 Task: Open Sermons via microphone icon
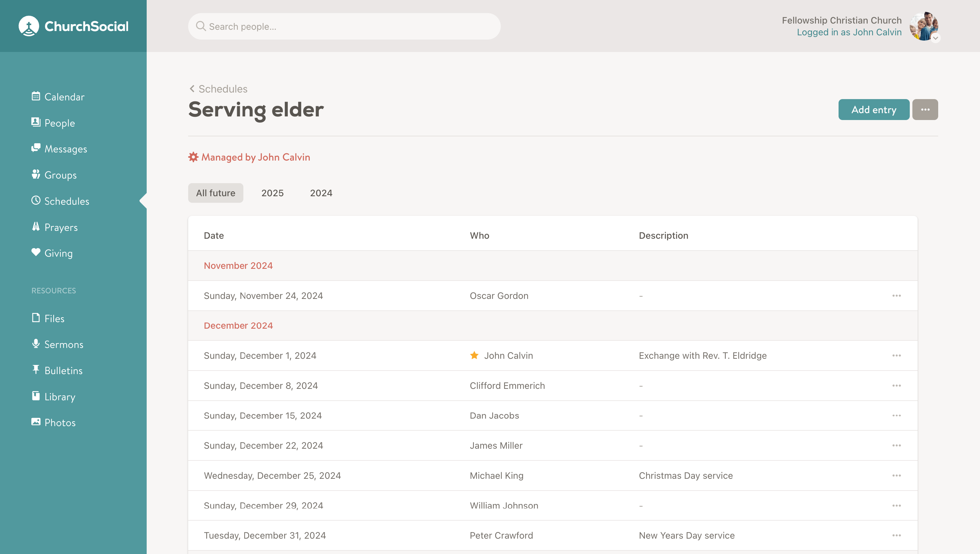pos(36,343)
